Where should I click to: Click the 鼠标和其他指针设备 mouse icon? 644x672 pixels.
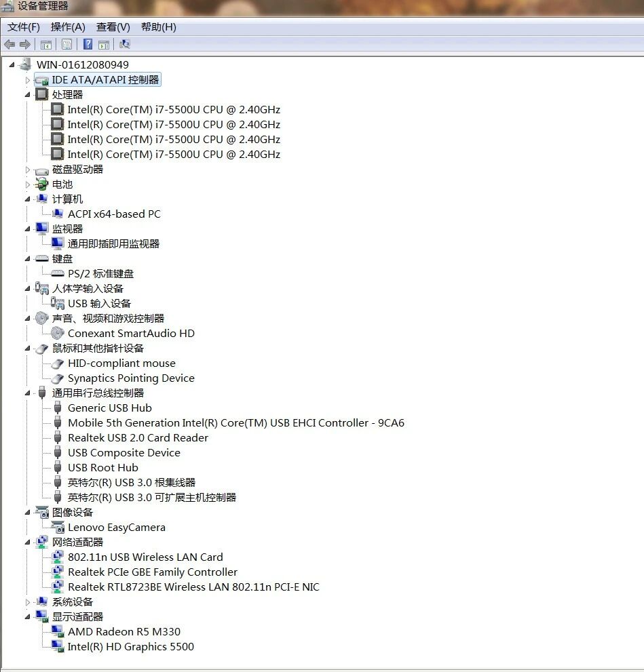(x=41, y=349)
